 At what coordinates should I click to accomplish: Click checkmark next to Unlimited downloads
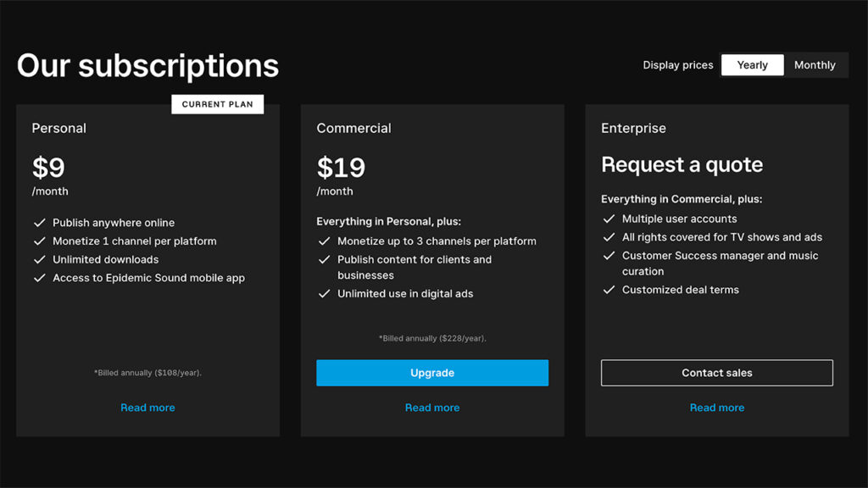[x=39, y=259]
